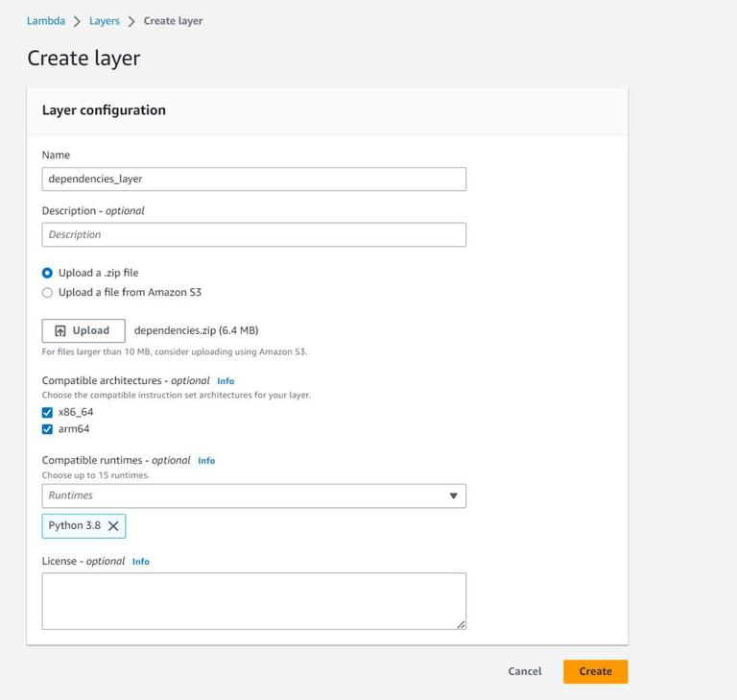Screen dimensions: 737x700
Task: Uncheck the arm64 architecture checkbox
Action: click(x=47, y=429)
